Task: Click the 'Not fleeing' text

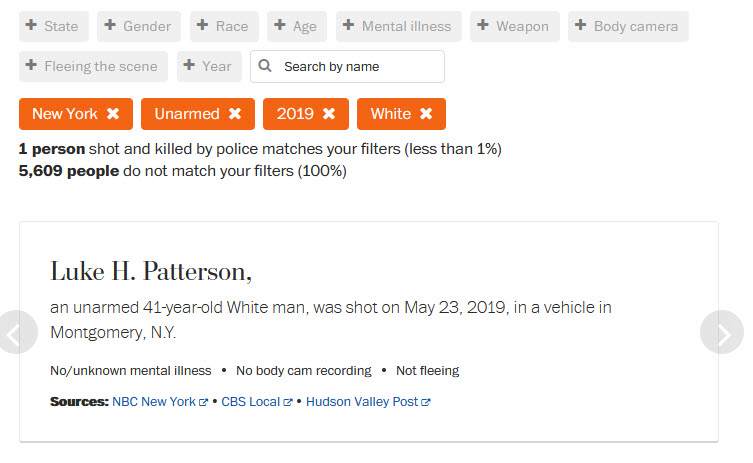Action: [x=427, y=371]
